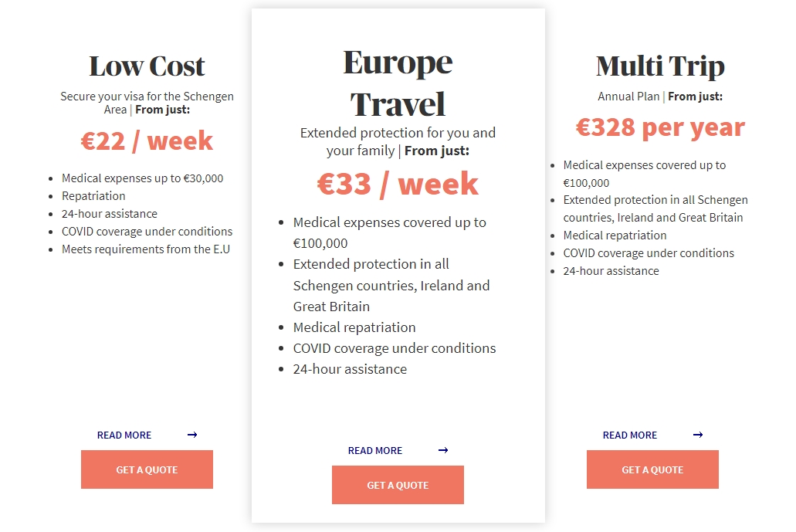Open Read More link under Low Cost plan
796x532 pixels.
[x=124, y=435]
